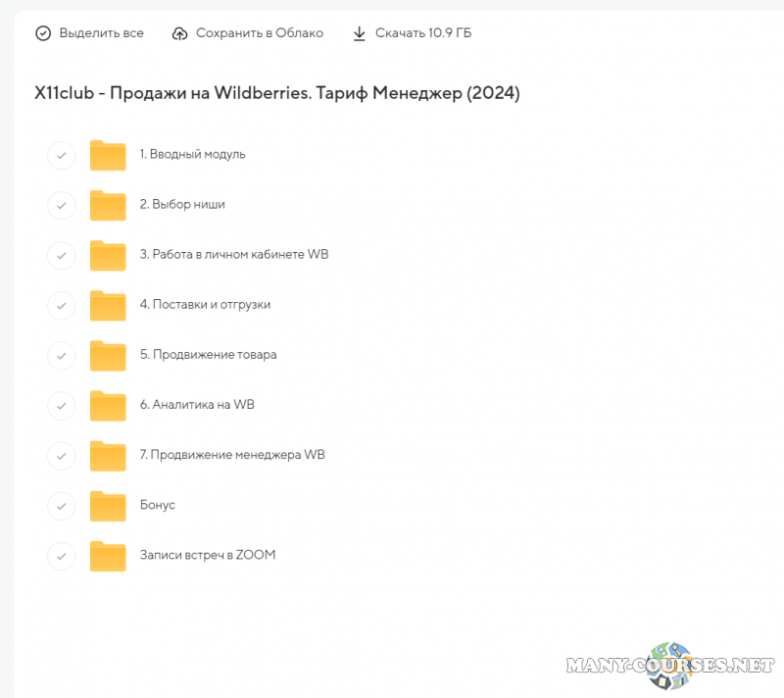Viewport: 784px width, 698px height.
Task: Click the "4. Поставки и отгрузки" folder icon
Action: (x=108, y=305)
